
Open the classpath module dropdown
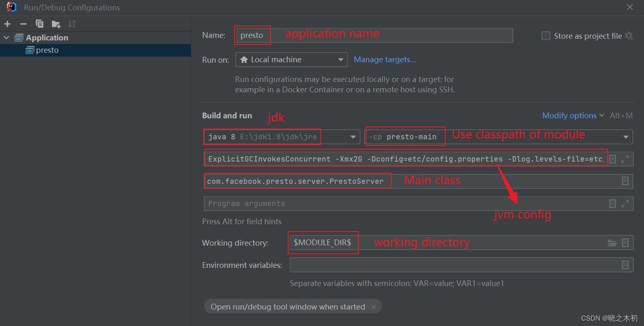coord(498,137)
